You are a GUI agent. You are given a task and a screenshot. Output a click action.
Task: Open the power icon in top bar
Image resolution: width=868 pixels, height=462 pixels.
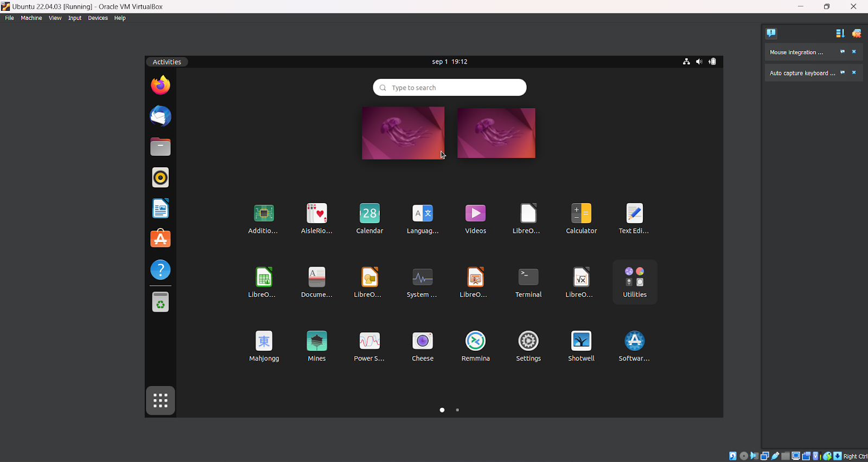[712, 62]
